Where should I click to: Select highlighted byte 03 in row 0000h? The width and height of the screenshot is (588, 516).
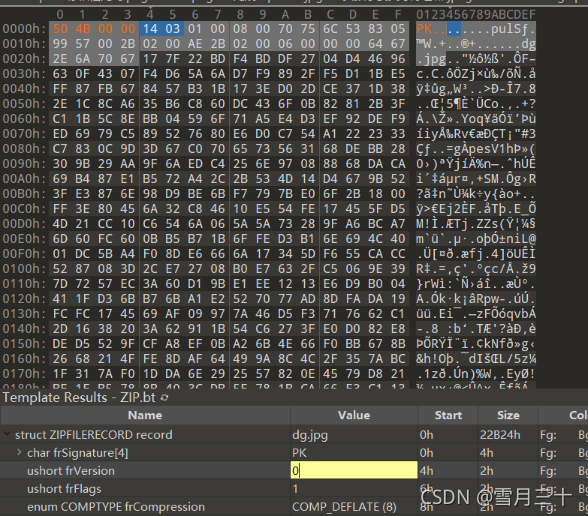tap(172, 29)
